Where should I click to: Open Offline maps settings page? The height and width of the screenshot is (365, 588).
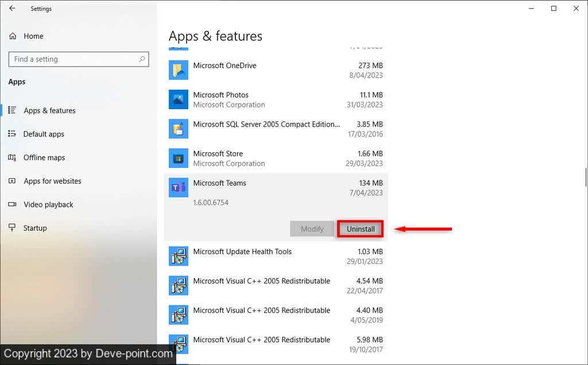pos(44,157)
